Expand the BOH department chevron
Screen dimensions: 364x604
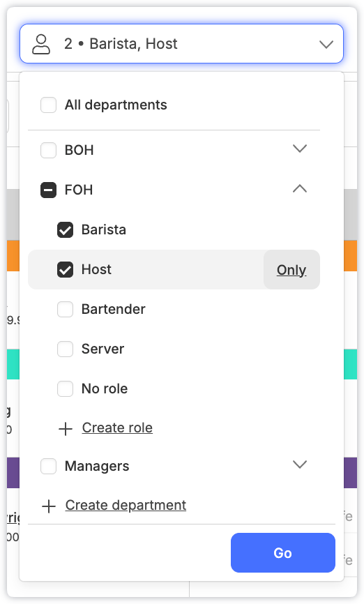(x=300, y=149)
